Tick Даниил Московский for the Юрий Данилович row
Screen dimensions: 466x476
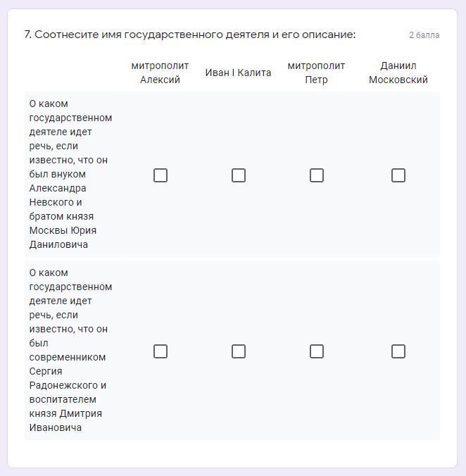click(x=398, y=175)
